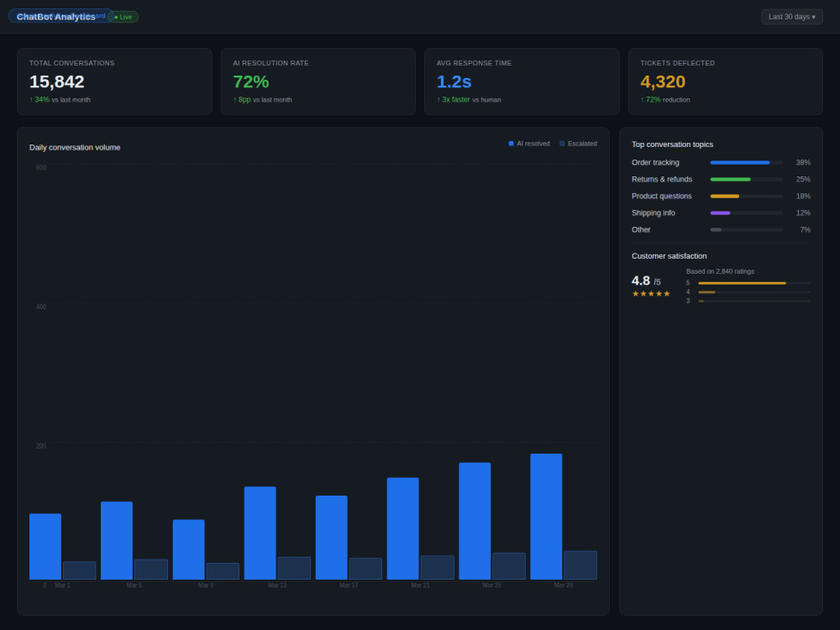Image resolution: width=840 pixels, height=630 pixels.
Task: Click the 5-star rating distribution bar
Action: pyautogui.click(x=754, y=283)
